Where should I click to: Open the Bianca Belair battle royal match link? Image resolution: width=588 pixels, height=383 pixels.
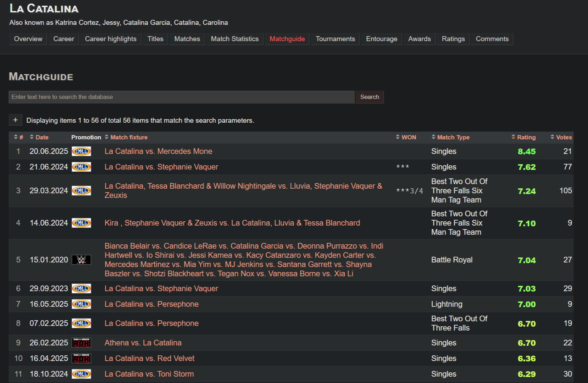pos(244,260)
